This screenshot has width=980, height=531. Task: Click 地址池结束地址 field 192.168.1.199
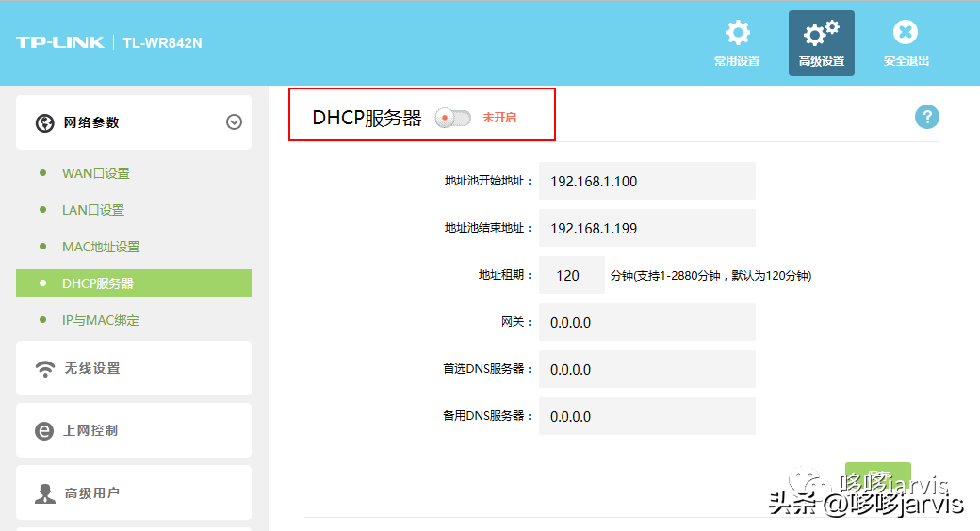click(x=646, y=228)
